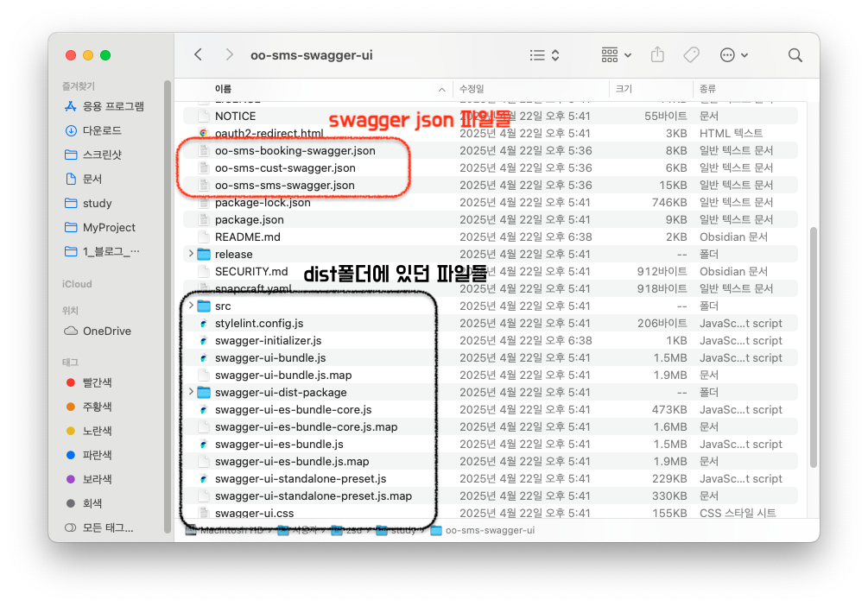Screen dimensions: 868x606
Task: Select the src folder icon
Action: tap(204, 306)
